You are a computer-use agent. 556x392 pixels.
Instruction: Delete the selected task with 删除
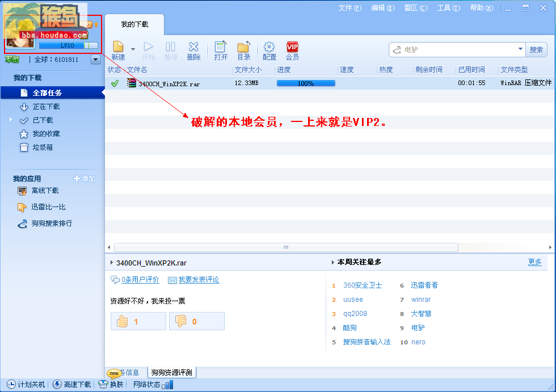[193, 50]
